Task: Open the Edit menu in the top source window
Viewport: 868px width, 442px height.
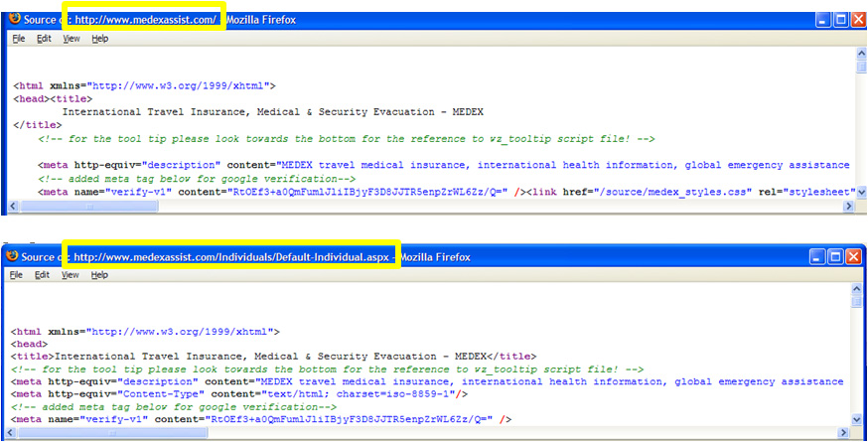Action: click(x=44, y=39)
